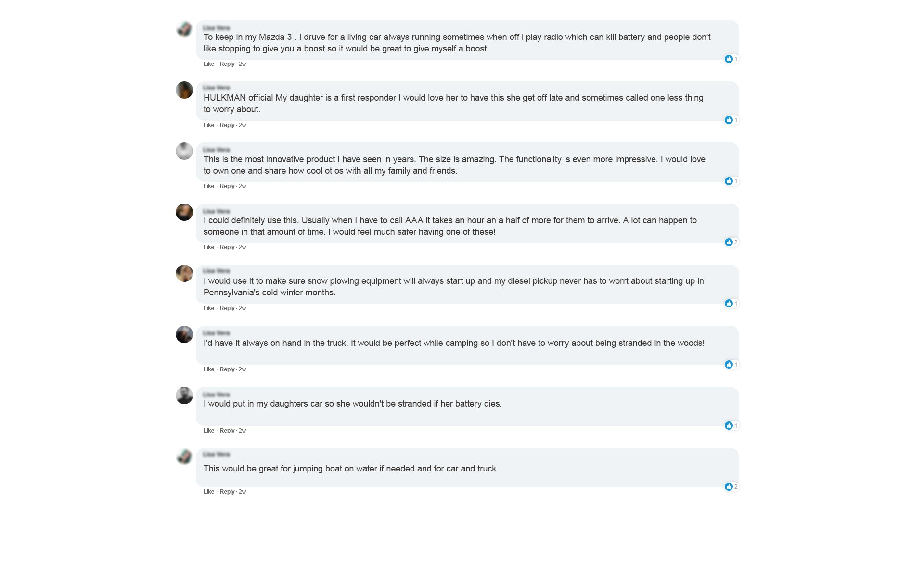924x573 pixels.
Task: Click thumbs-up reaction icon on Mazda 3 comment
Action: (729, 59)
